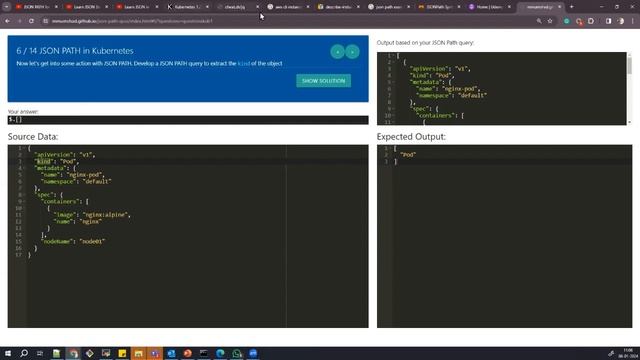The height and width of the screenshot is (360, 640).
Task: Collapse the 'metadata' fold arrow in Source Data
Action: point(24,168)
